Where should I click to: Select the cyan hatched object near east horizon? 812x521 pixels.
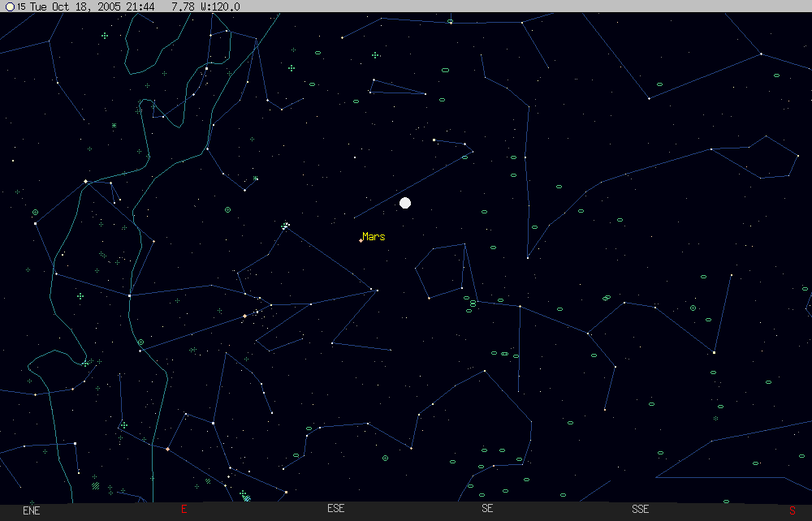pyautogui.click(x=246, y=497)
